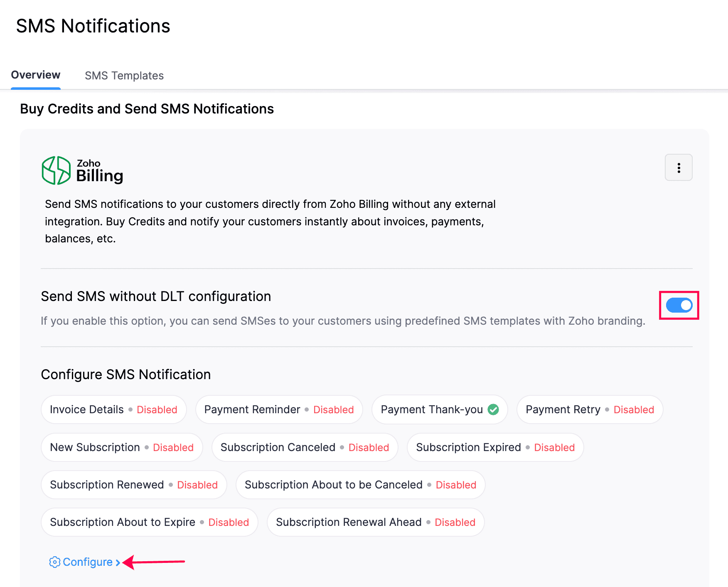Open Subscription Renewal Ahead notification settings
The image size is (728, 587).
375,522
